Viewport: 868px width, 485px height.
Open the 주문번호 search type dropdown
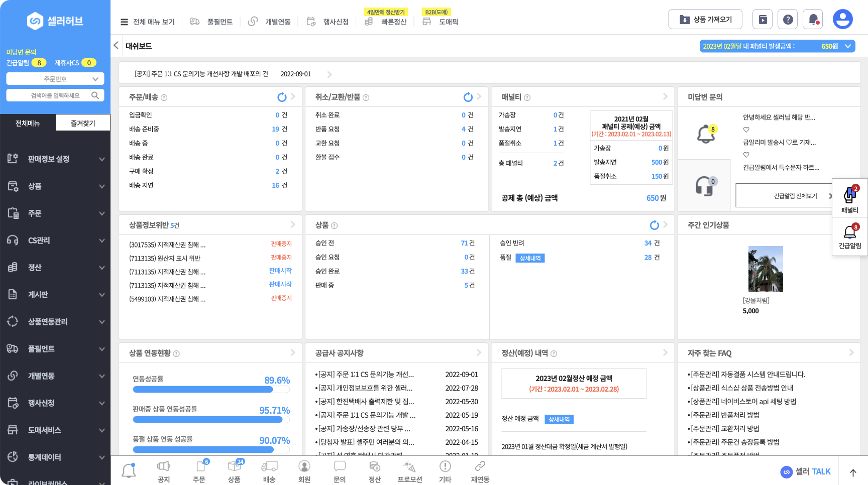coord(55,79)
